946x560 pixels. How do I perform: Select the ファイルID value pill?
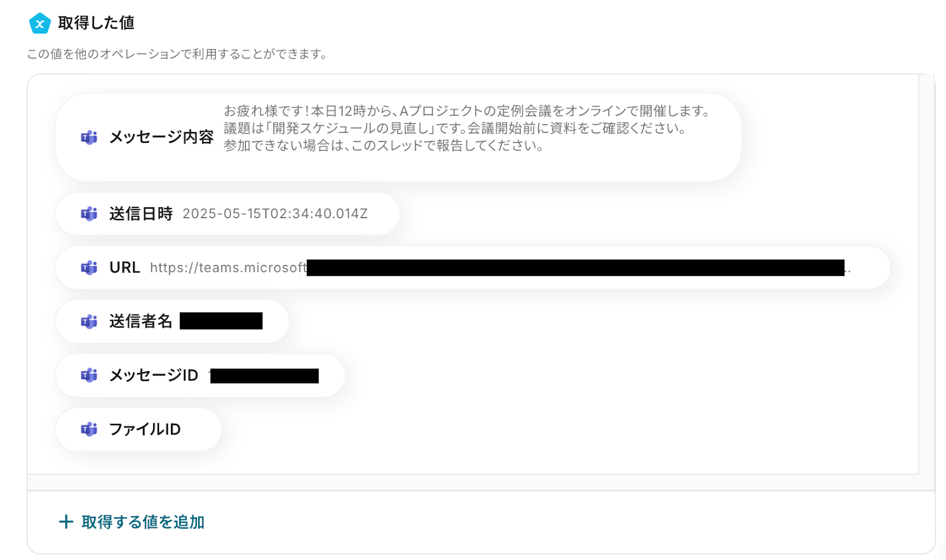pyautogui.click(x=138, y=429)
